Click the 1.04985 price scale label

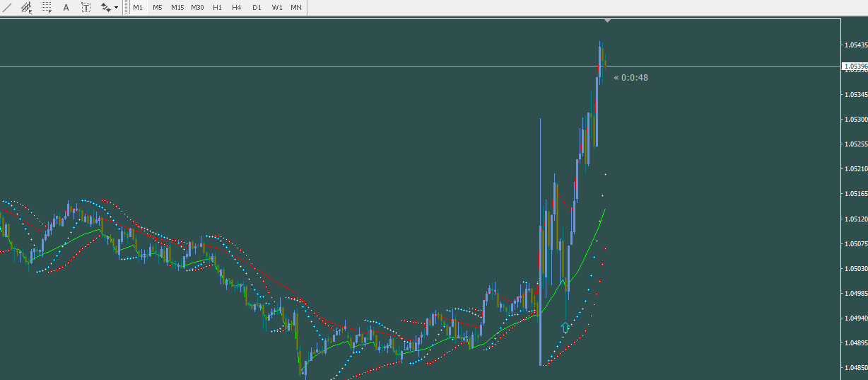[855, 293]
